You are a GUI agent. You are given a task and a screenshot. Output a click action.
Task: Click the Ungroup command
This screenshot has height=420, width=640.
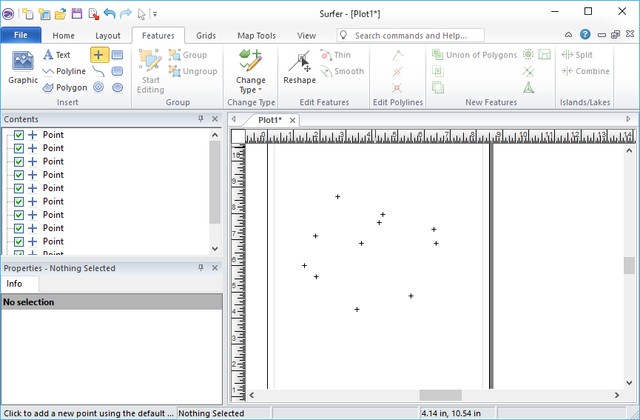pyautogui.click(x=193, y=71)
